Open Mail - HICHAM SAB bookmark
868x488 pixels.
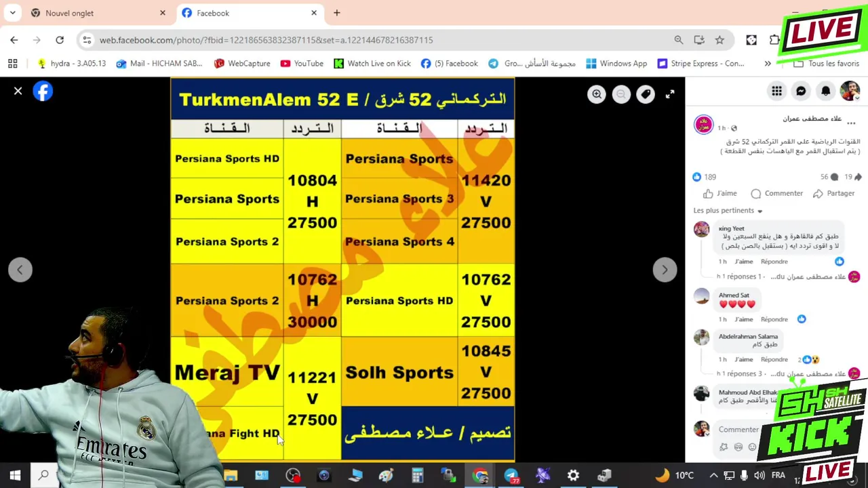pyautogui.click(x=159, y=64)
